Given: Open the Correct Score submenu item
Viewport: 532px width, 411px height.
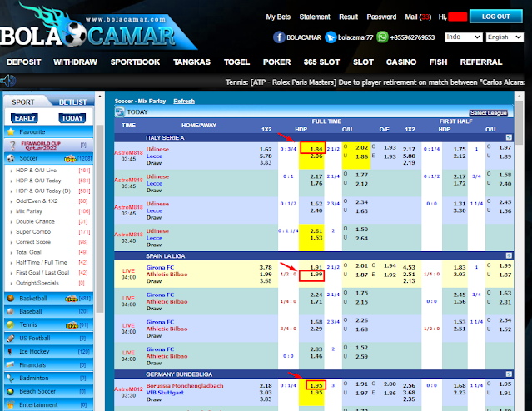Looking at the screenshot, I should point(33,242).
